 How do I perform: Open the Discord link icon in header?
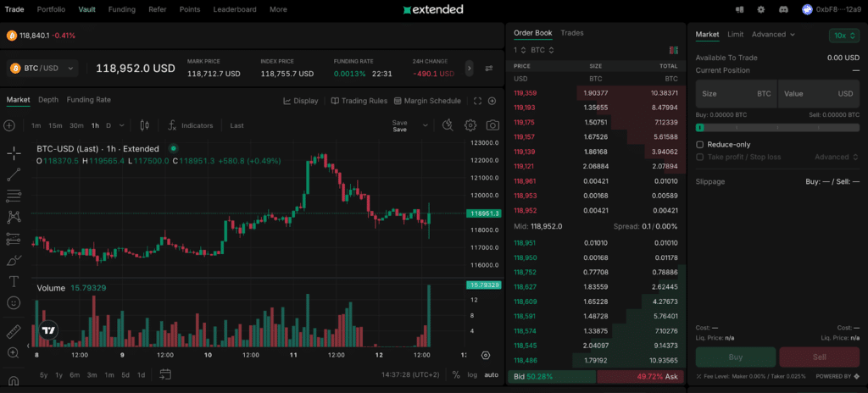pyautogui.click(x=782, y=9)
